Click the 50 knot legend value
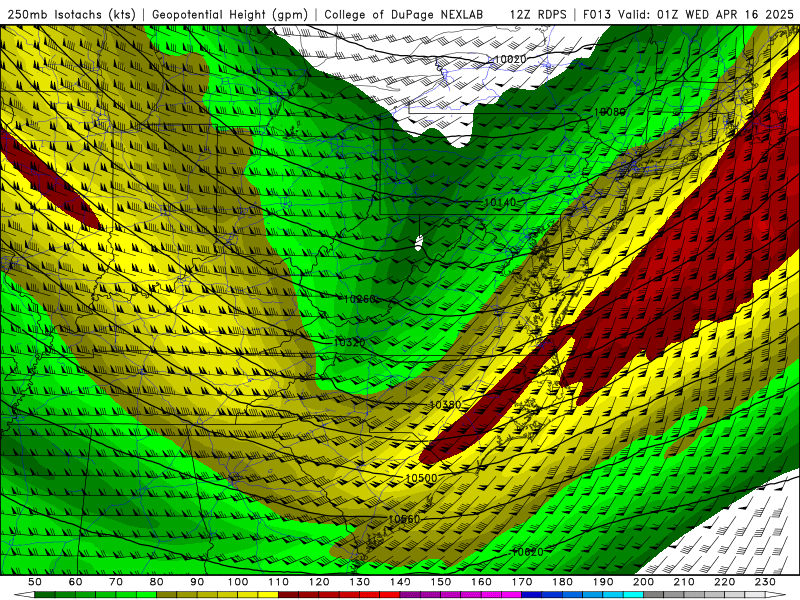 click(35, 582)
